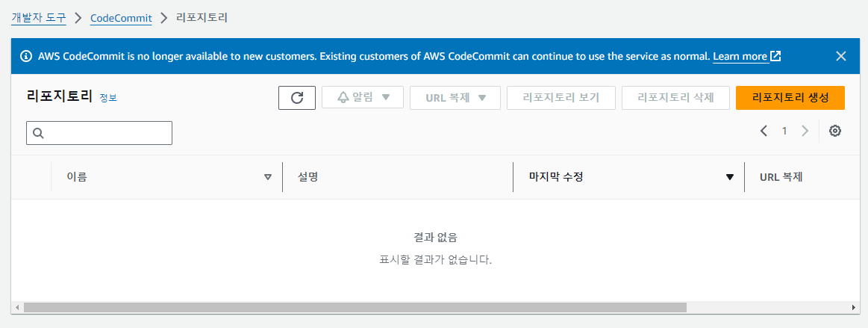The width and height of the screenshot is (868, 328).
Task: Click page number 1
Action: click(784, 131)
